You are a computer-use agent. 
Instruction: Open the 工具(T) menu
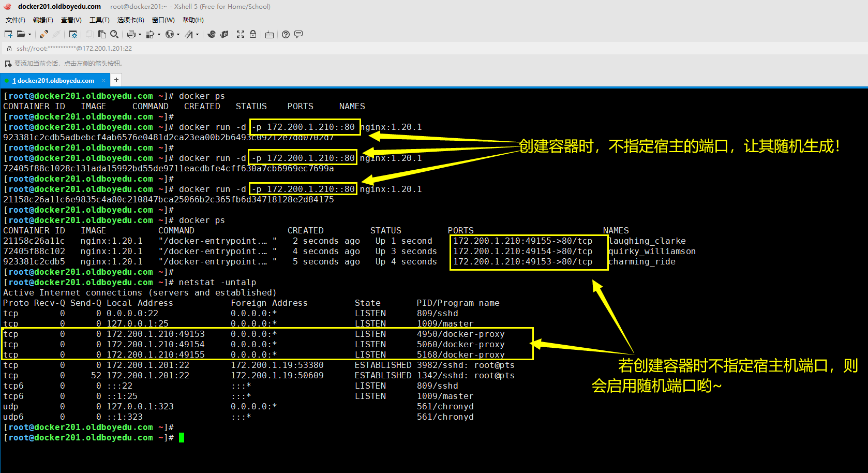pos(99,20)
